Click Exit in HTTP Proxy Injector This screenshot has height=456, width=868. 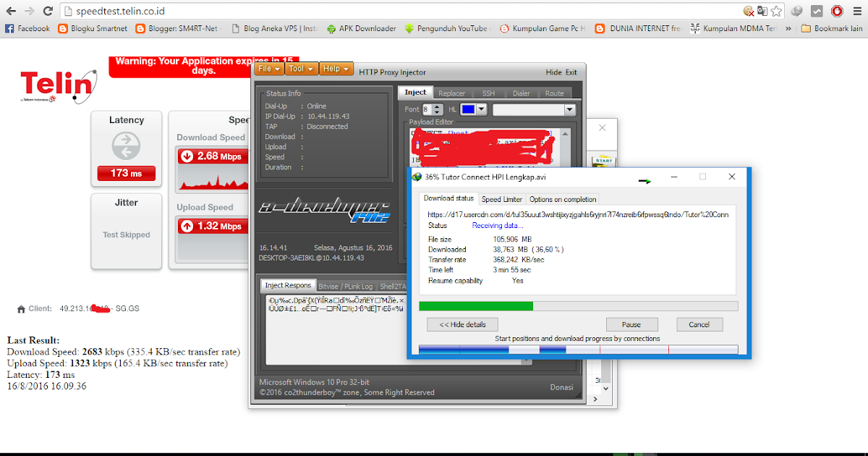[571, 72]
